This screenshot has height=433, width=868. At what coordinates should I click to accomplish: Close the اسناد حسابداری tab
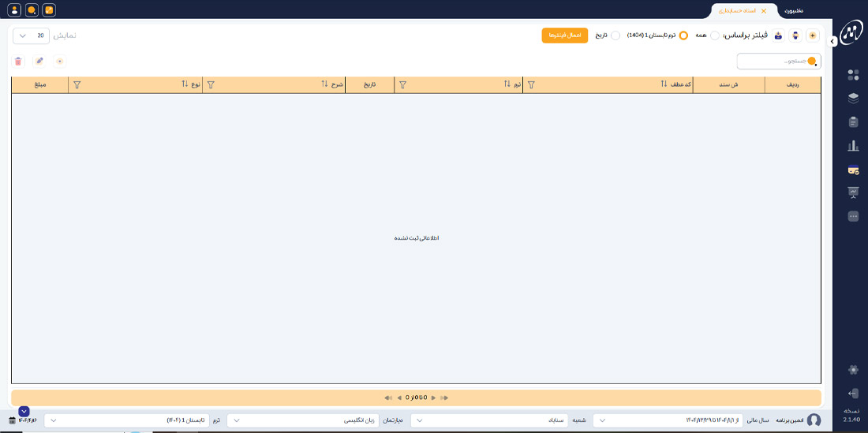(x=763, y=11)
